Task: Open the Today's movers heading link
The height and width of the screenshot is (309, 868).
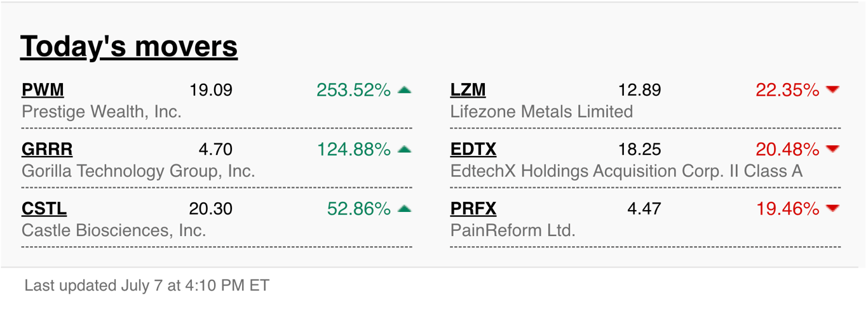Action: point(129,46)
